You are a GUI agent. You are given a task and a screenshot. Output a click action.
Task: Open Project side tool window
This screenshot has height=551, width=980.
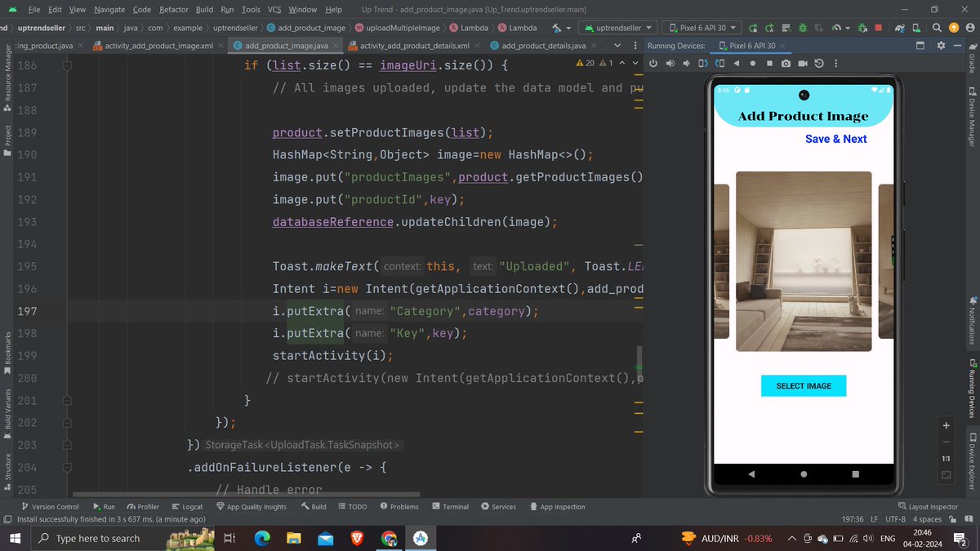[7, 142]
